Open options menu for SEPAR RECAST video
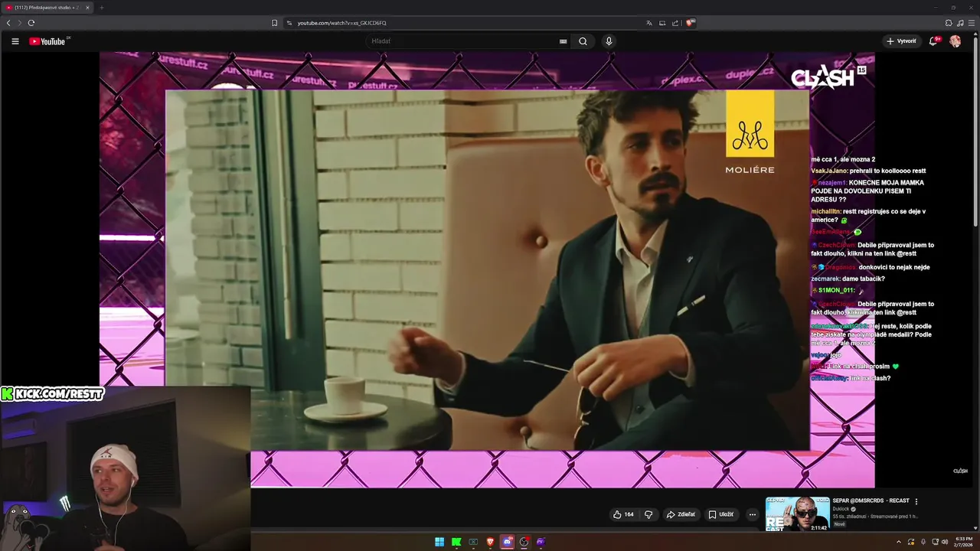The image size is (980, 551). point(916,502)
